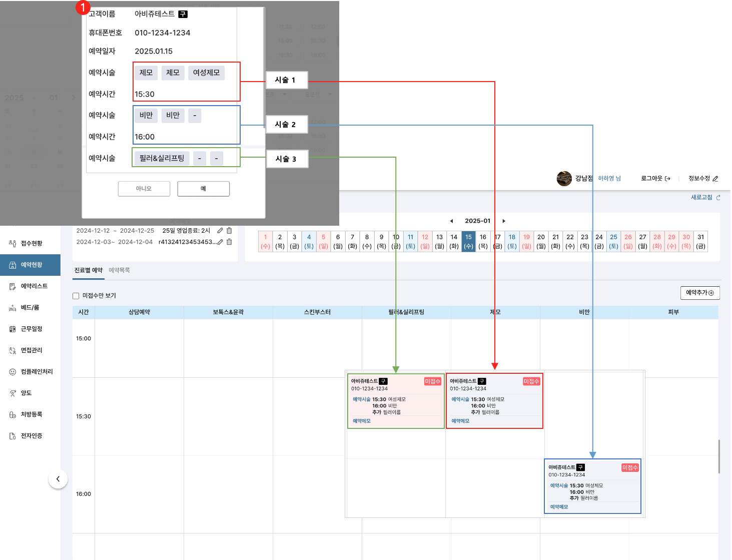Screen dimensions: 732x560
Task: Select day 20 (월) in the calendar strip
Action: tap(541, 241)
